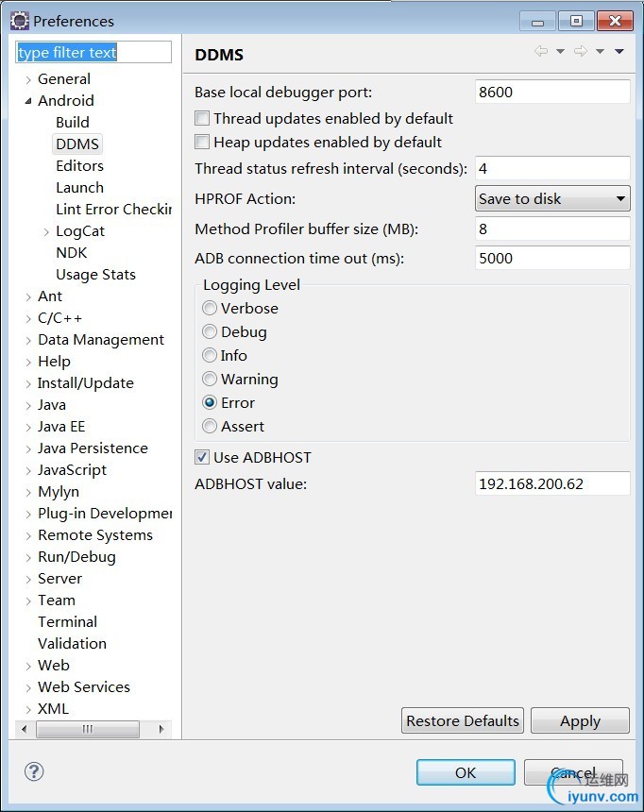Expand the General tree node
This screenshot has width=644, height=812.
(28, 79)
